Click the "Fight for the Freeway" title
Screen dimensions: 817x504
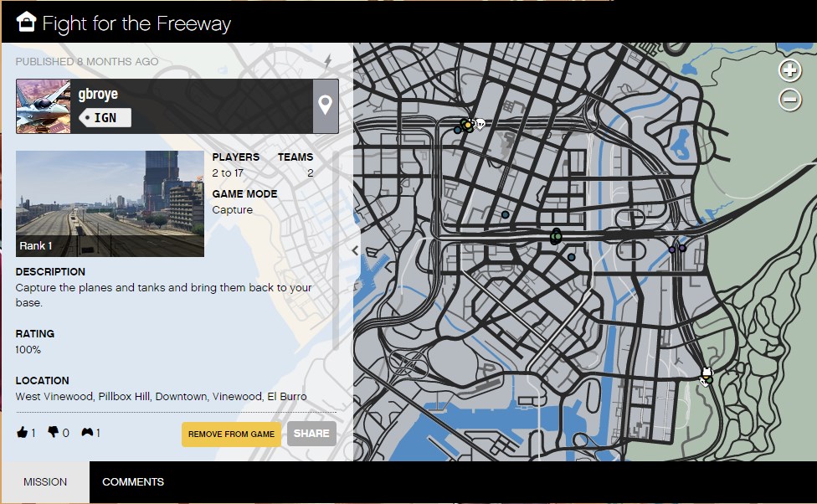click(x=136, y=23)
